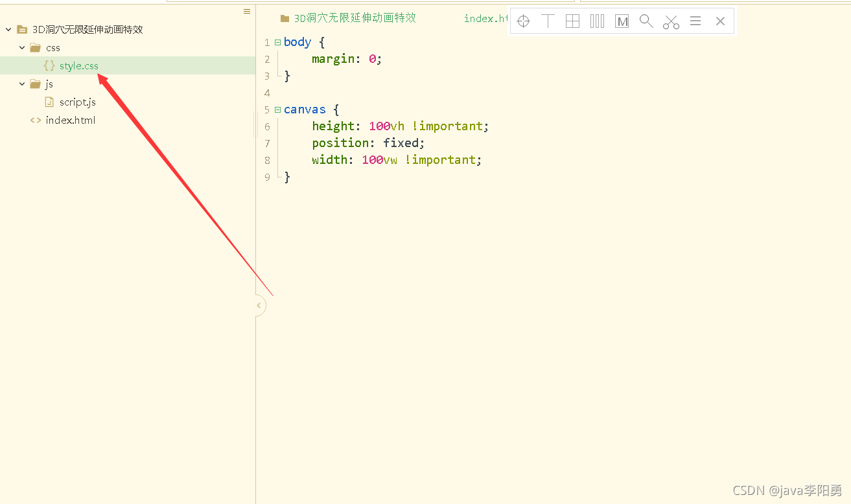Click the project icon beside 3D洞穴无限延伸动画特效
The height and width of the screenshot is (504, 851).
tap(22, 30)
